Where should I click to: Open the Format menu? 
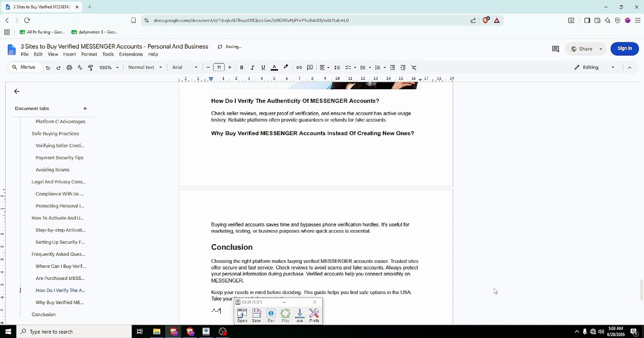click(89, 54)
